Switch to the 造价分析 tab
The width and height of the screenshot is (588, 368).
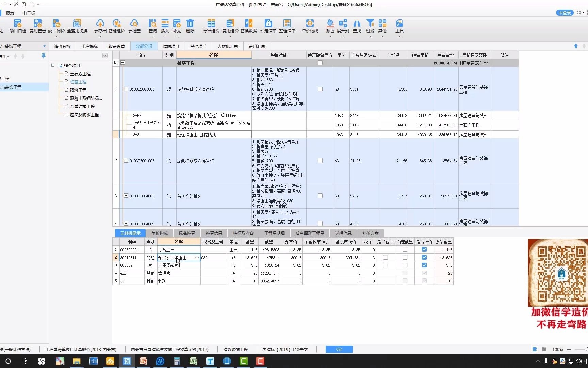[62, 46]
